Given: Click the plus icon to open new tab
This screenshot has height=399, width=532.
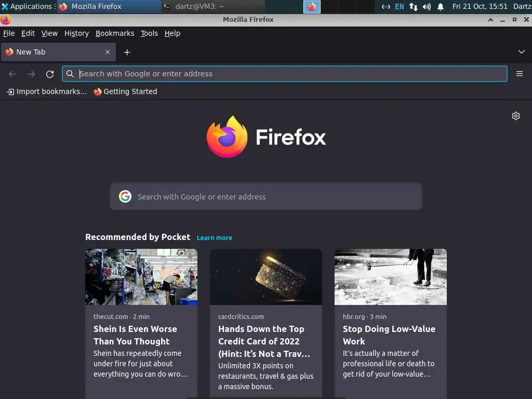Looking at the screenshot, I should coord(127,52).
